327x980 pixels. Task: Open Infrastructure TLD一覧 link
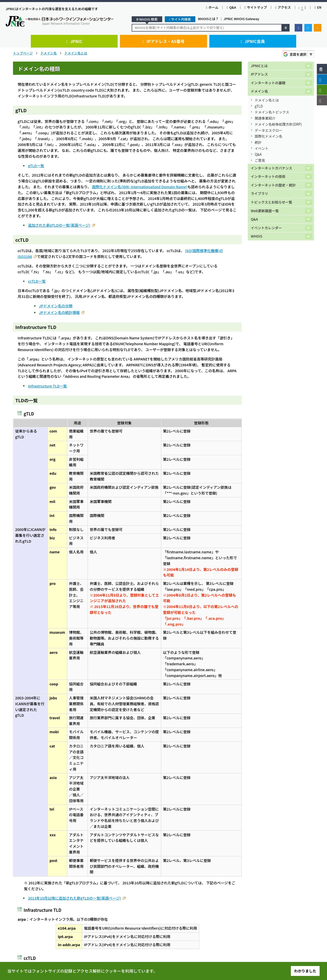click(47, 386)
